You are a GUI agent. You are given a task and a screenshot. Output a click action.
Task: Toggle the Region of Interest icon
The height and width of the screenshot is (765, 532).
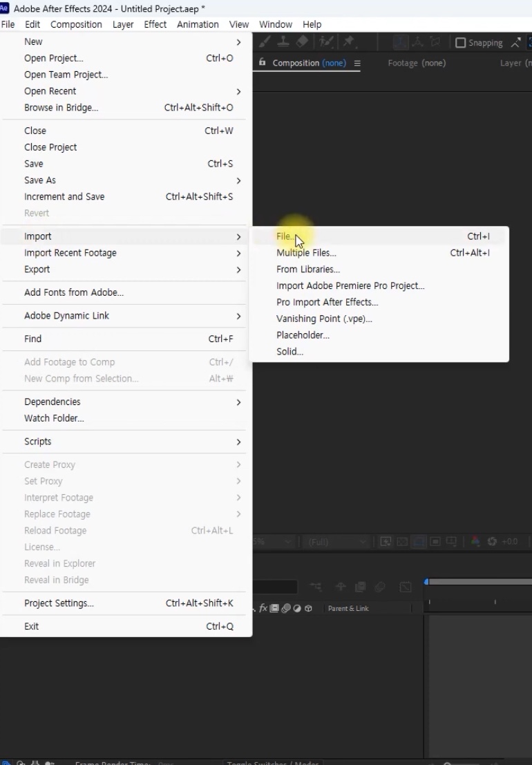(x=435, y=542)
